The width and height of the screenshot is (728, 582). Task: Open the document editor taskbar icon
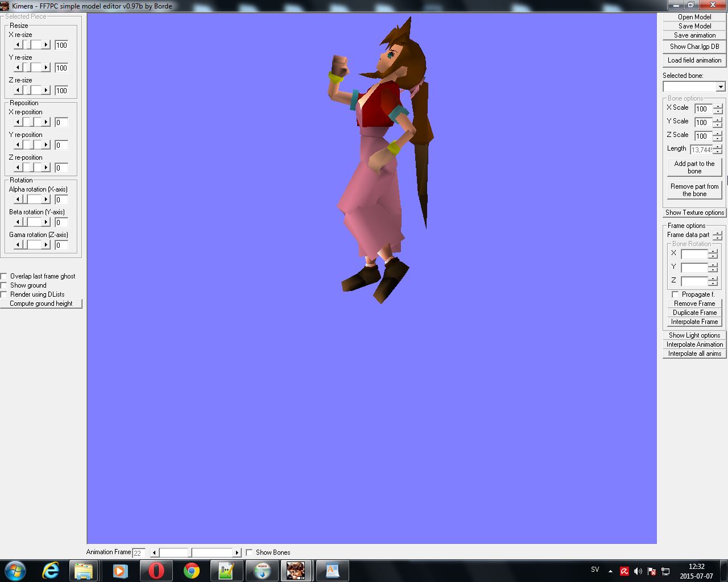point(332,571)
